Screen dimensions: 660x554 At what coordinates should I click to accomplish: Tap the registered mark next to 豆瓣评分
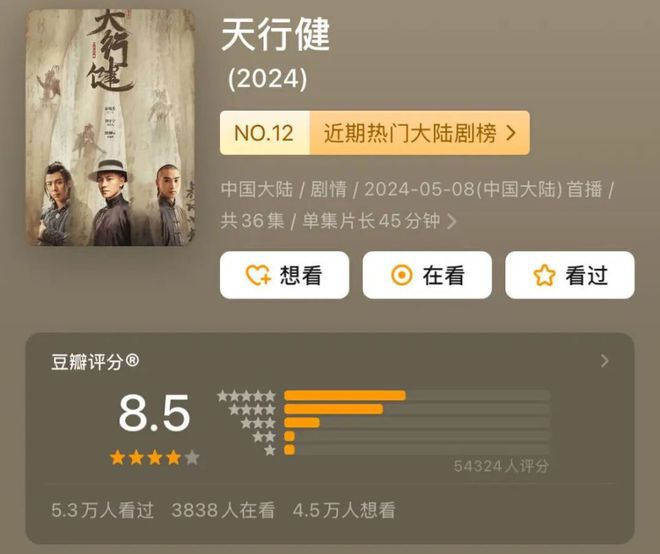pos(132,360)
